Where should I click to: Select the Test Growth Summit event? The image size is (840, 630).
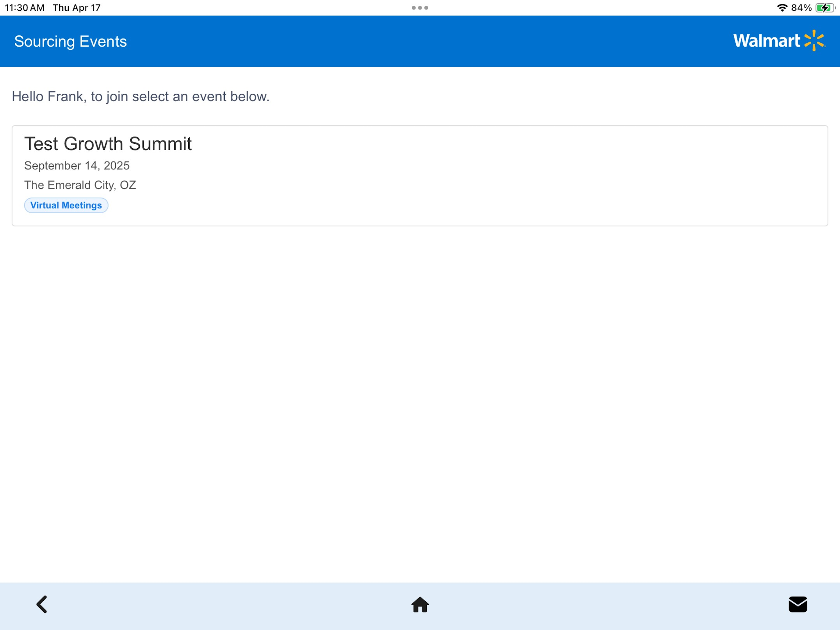[420, 176]
